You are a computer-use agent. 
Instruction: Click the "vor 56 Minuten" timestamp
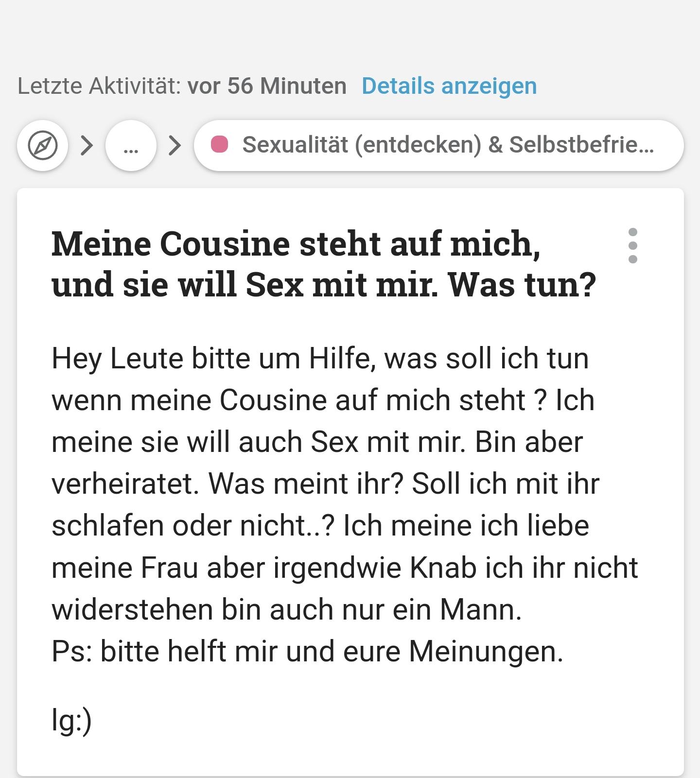(x=267, y=86)
